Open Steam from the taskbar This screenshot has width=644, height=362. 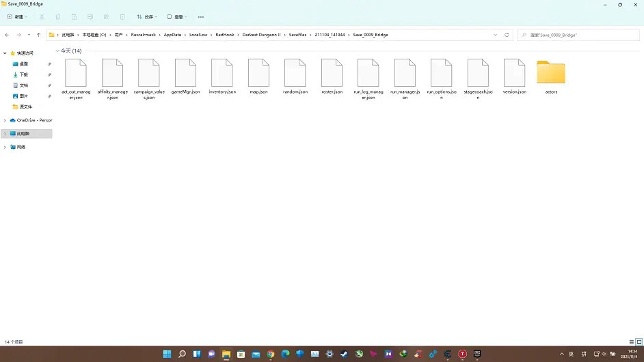click(x=344, y=354)
